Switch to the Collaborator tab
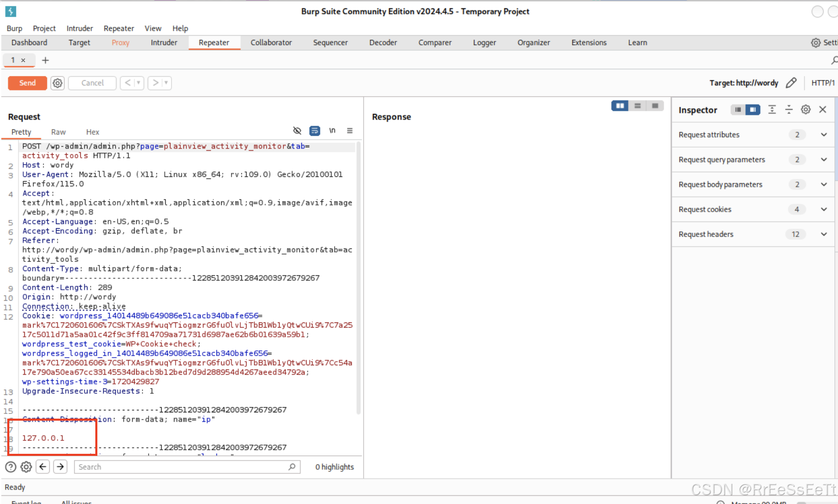Screen dimensions: 838x504 tap(271, 42)
